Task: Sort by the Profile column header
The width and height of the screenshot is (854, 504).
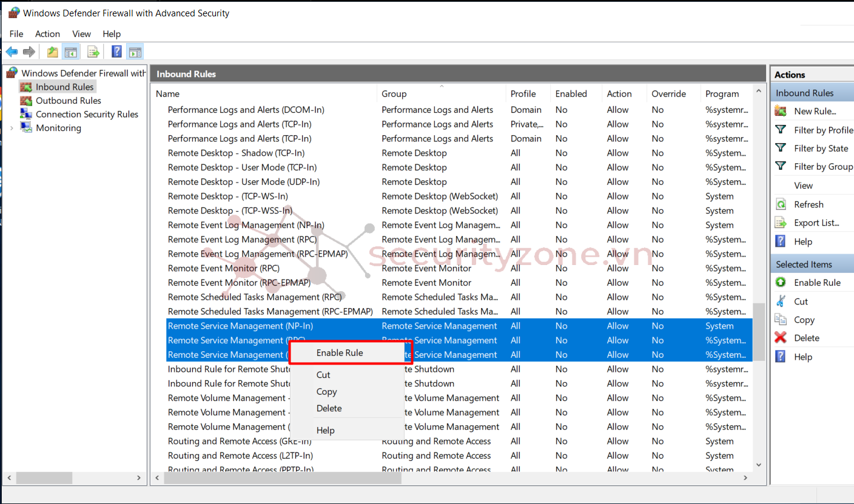Action: tap(528, 94)
